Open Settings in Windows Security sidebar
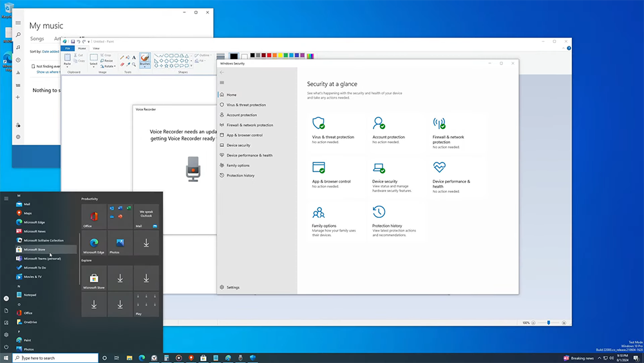 pos(232,288)
